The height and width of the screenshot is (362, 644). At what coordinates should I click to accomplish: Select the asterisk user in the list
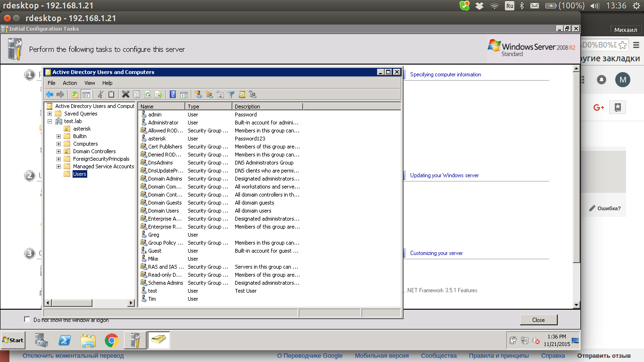(x=157, y=139)
